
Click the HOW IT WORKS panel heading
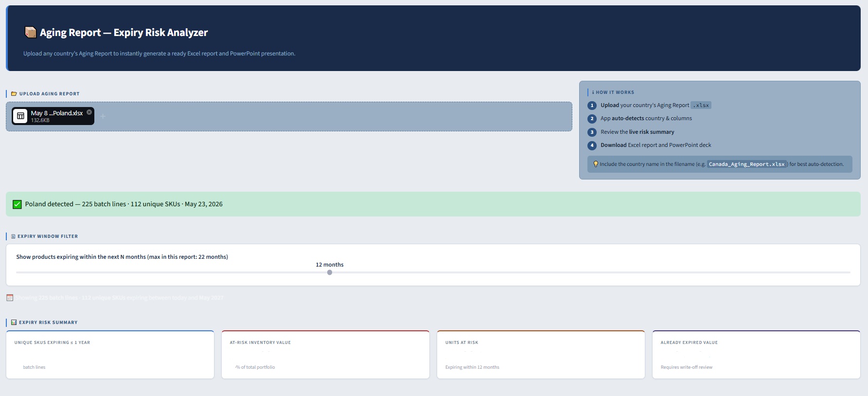pyautogui.click(x=615, y=92)
